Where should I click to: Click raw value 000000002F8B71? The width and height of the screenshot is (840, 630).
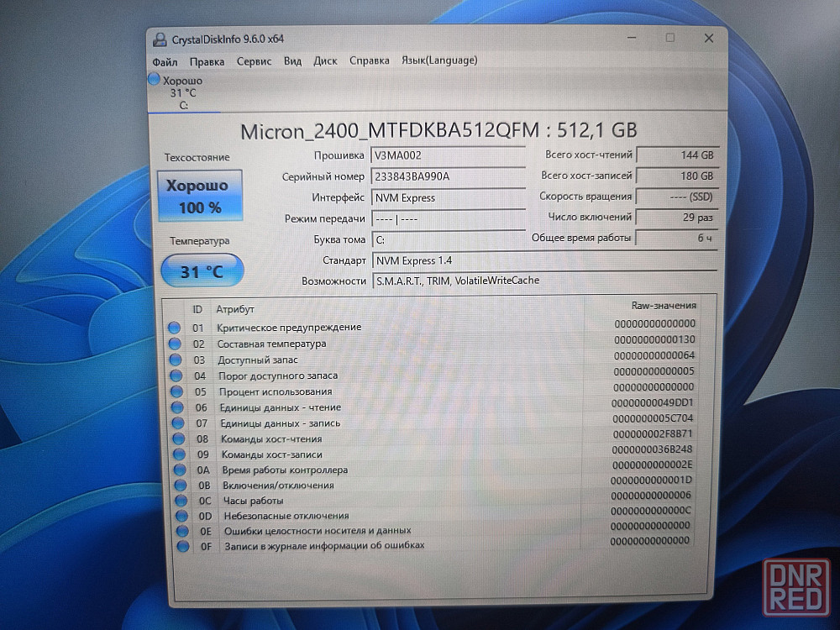click(x=653, y=433)
